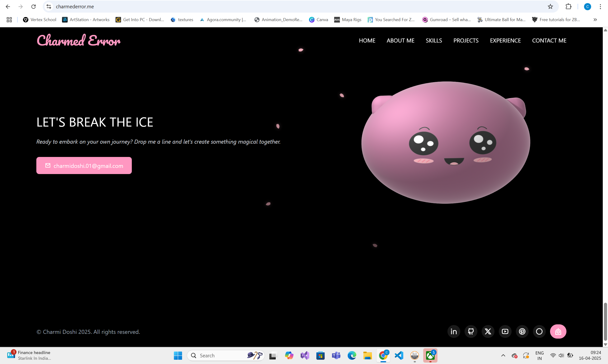Open the ABOUT ME nav item

click(x=400, y=40)
